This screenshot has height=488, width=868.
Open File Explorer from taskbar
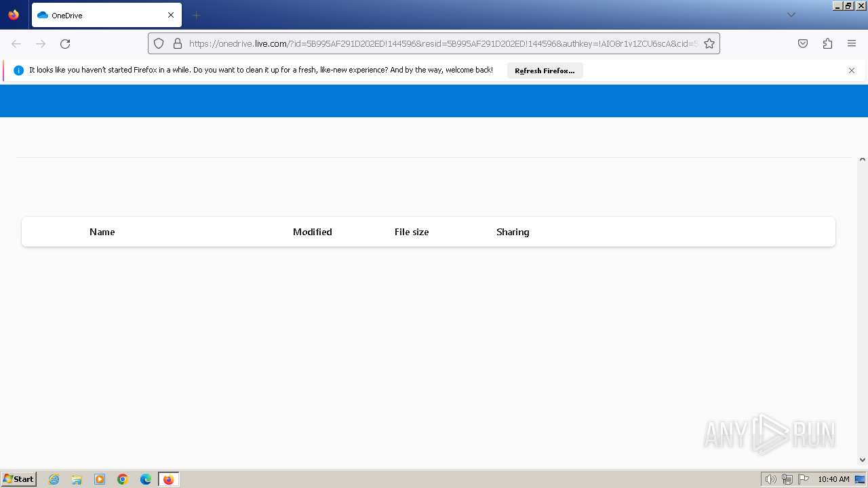pyautogui.click(x=77, y=479)
